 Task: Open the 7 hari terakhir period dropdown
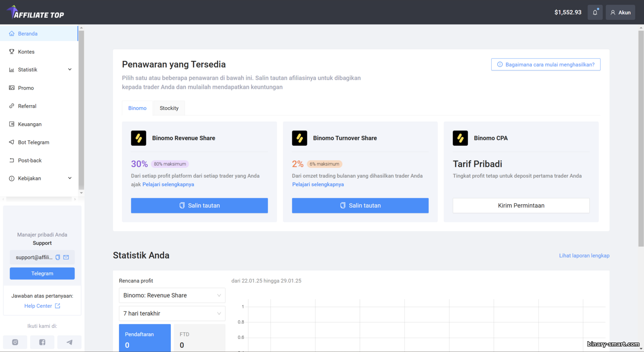pyautogui.click(x=172, y=313)
